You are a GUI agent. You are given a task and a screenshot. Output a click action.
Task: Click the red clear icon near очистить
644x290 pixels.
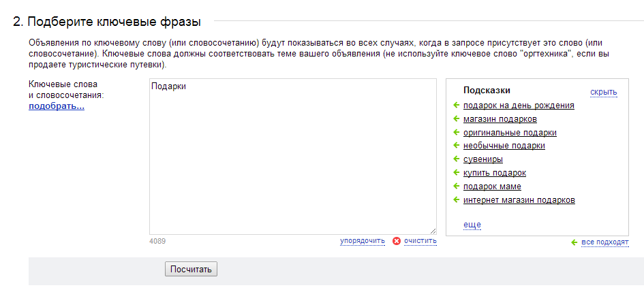pos(397,241)
